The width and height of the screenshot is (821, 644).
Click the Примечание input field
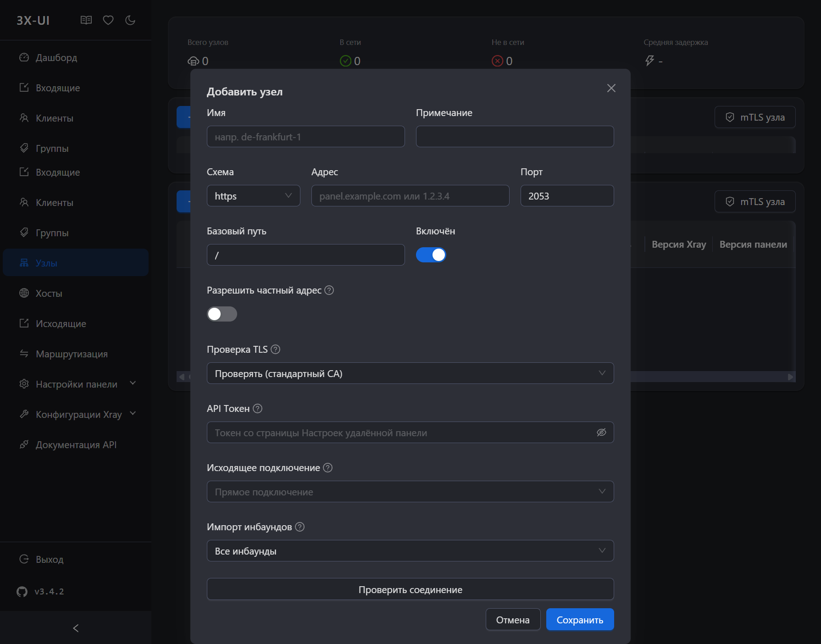click(515, 137)
